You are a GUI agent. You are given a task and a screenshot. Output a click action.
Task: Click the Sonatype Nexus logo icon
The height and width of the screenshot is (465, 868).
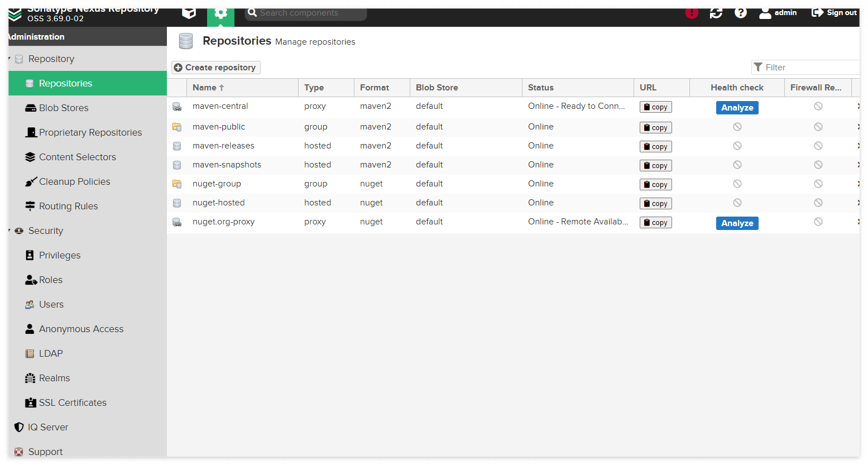click(x=15, y=15)
